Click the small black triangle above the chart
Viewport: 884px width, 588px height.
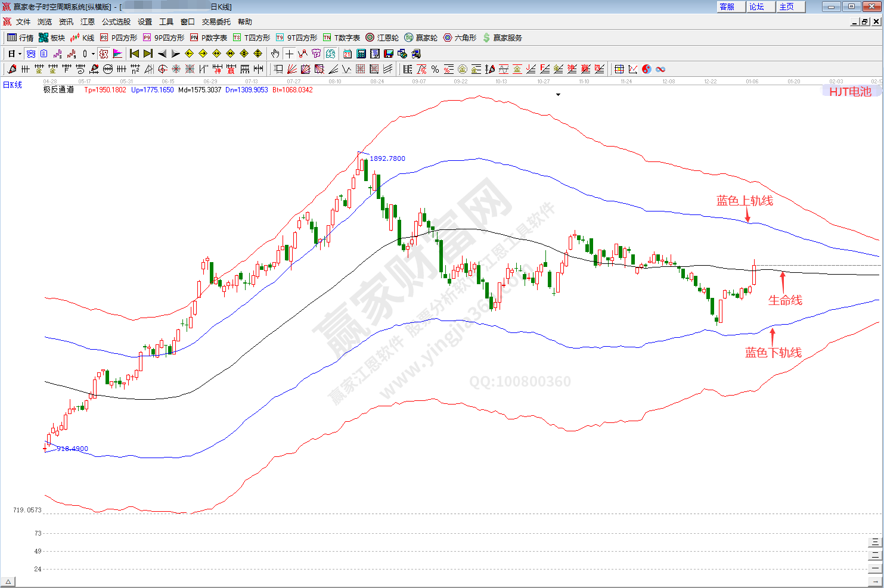(x=558, y=95)
